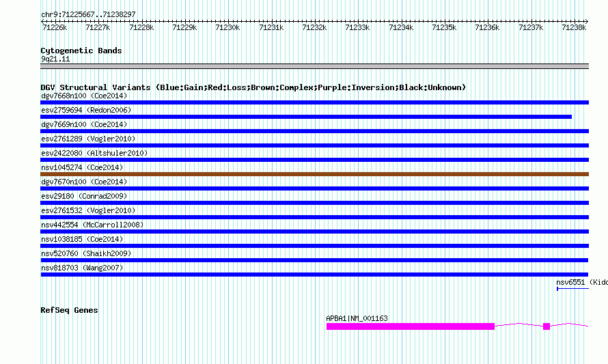Click the 71226k ruler position label
Image resolution: width=608 pixels, height=364 pixels.
(x=55, y=27)
